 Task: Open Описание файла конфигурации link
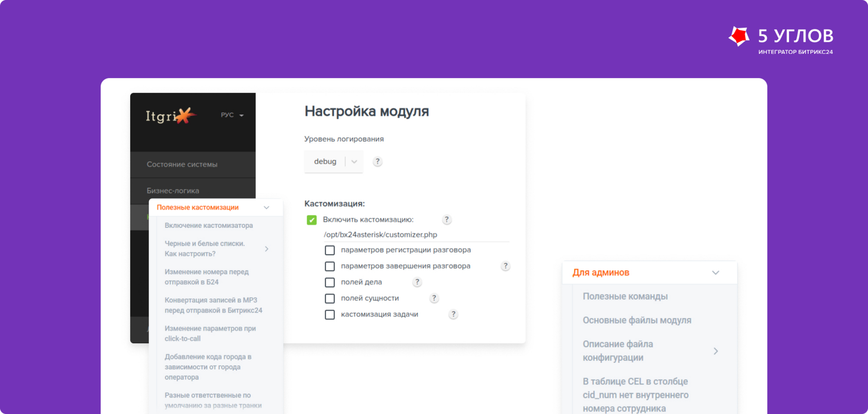[x=618, y=351]
